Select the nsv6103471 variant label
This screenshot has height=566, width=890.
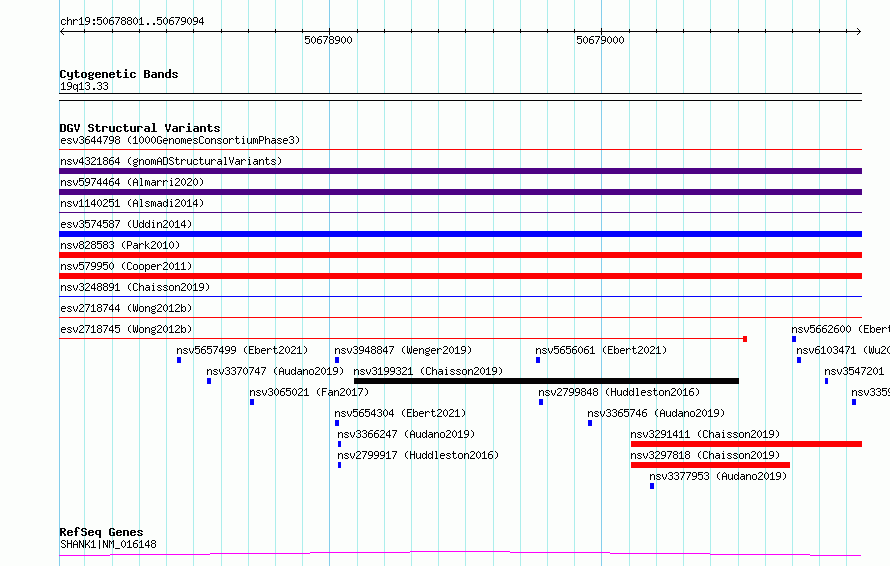(843, 350)
